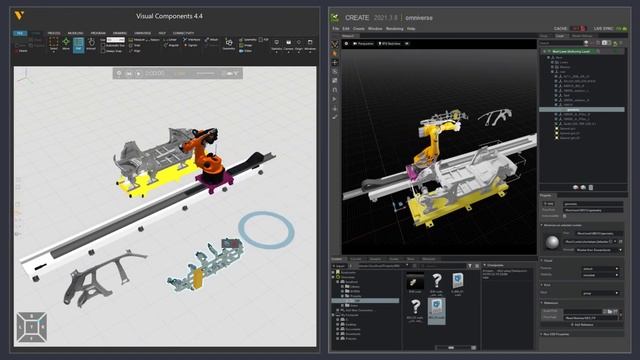
Task: Click the filter funnel icon in Content browser
Action: click(470, 266)
